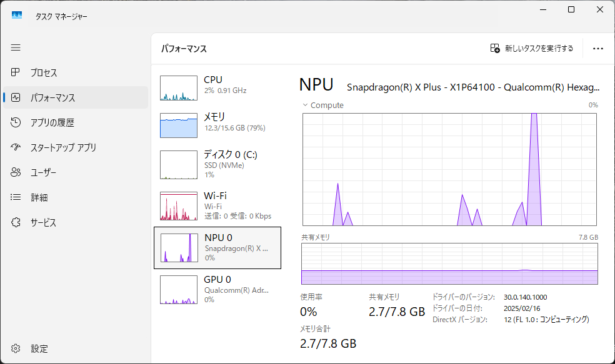Open the プロセス (Processes) page icon

click(x=16, y=72)
